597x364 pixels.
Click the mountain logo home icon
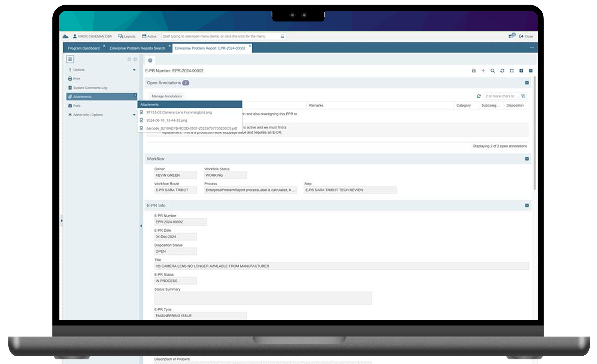[65, 36]
